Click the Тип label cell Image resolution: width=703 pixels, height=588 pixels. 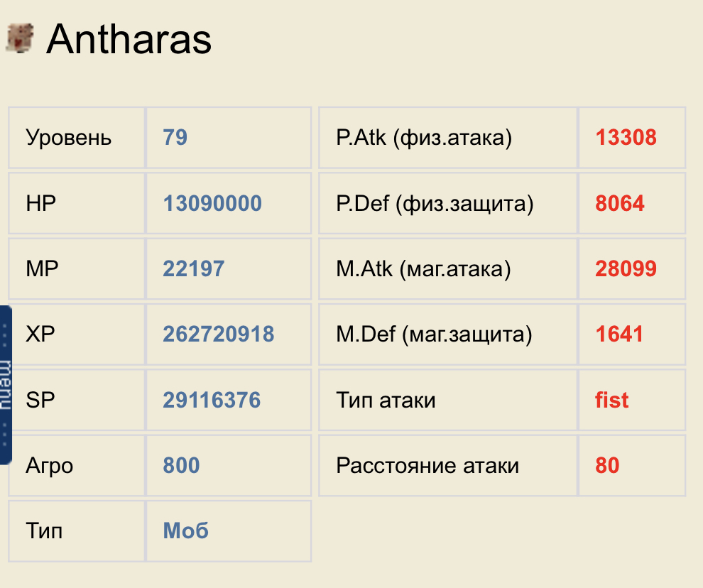point(77,531)
